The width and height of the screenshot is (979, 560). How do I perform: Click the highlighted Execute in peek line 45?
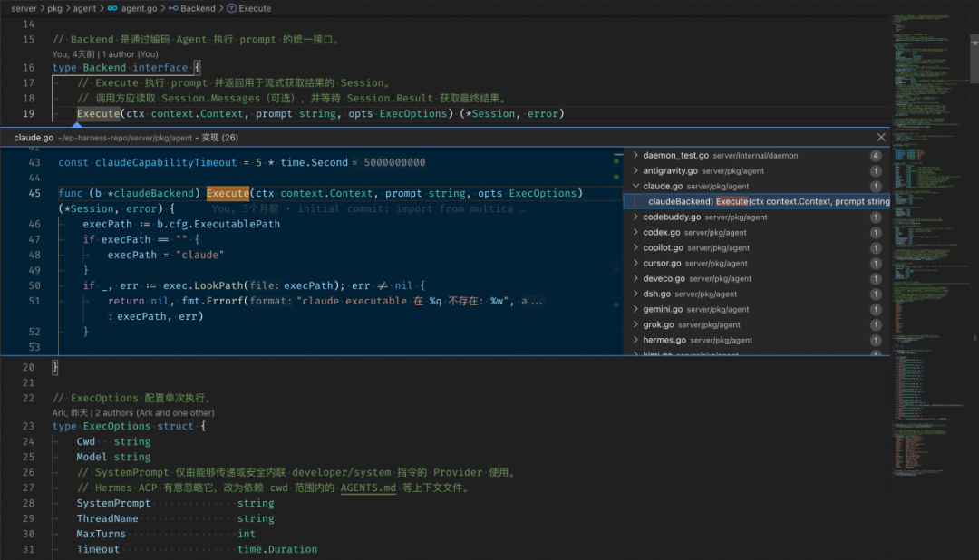(228, 194)
